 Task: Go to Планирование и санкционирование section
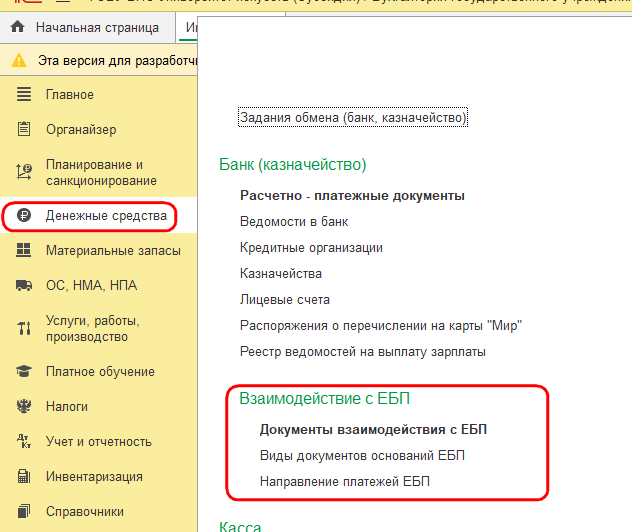[101, 172]
